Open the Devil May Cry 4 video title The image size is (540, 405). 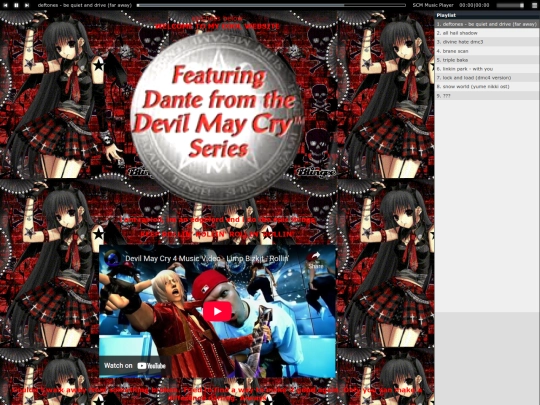click(207, 258)
